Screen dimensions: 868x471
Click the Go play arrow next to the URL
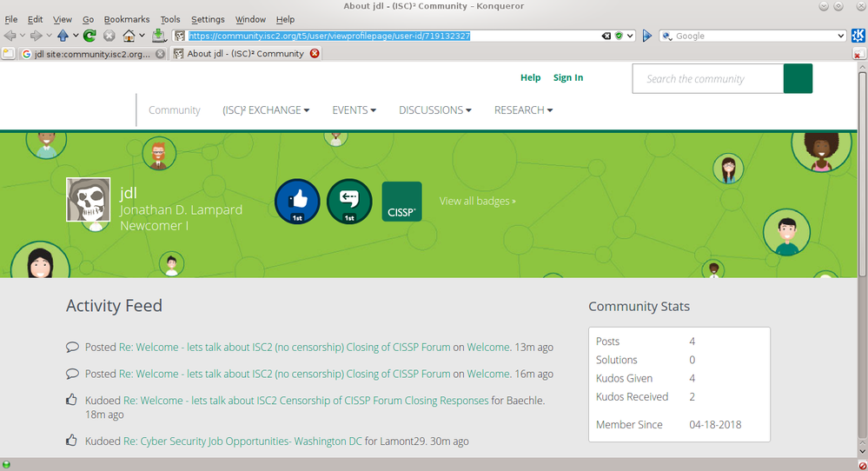click(x=647, y=36)
